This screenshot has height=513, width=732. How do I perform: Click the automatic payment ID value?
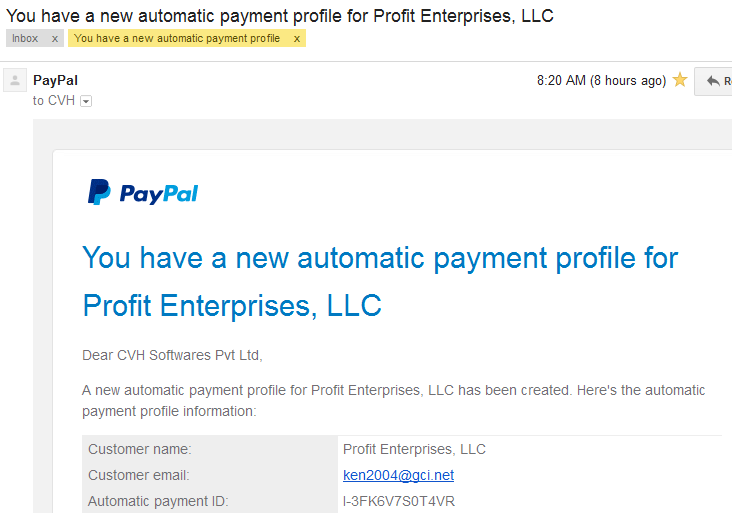click(399, 501)
